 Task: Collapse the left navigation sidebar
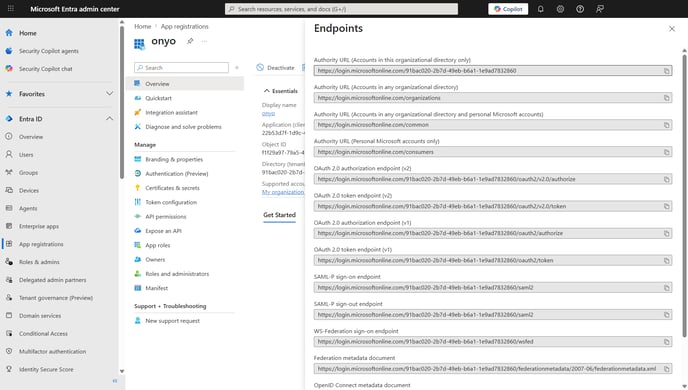115,381
